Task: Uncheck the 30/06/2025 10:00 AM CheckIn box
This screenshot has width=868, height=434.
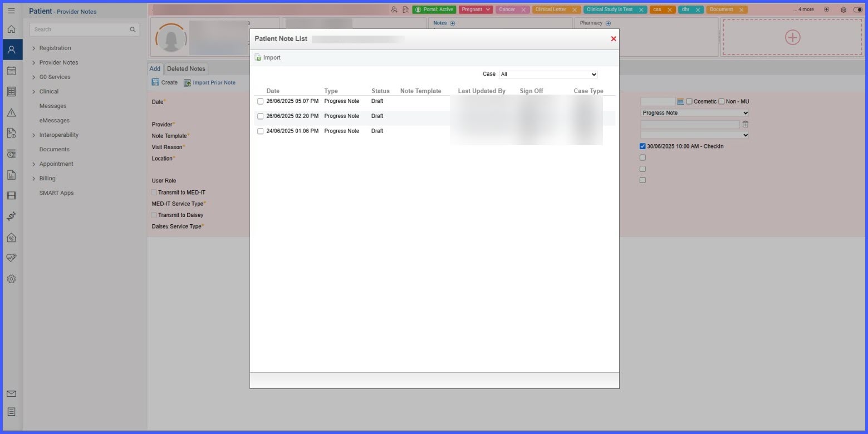Action: click(x=643, y=146)
